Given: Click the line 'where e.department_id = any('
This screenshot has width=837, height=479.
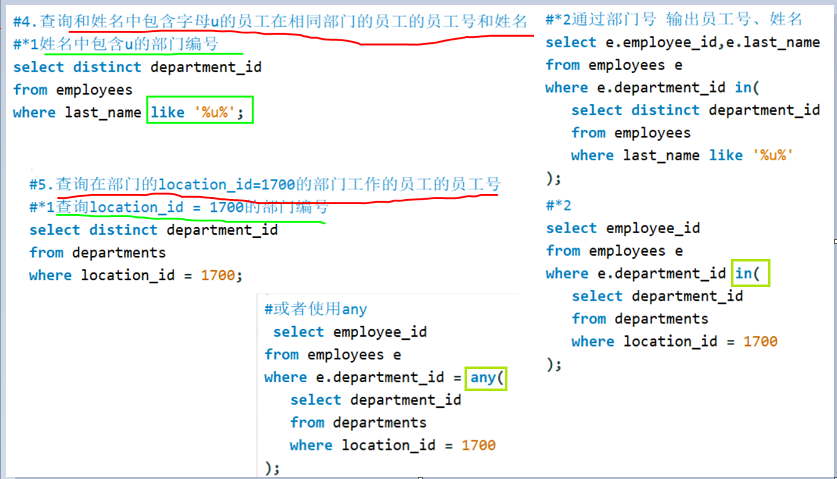Looking at the screenshot, I should [384, 378].
